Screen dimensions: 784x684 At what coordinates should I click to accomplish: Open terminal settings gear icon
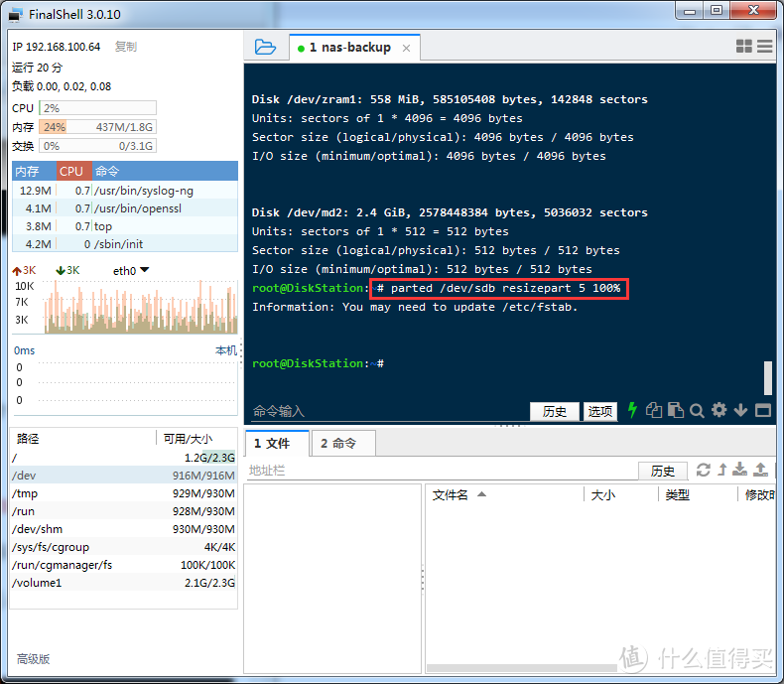click(719, 411)
